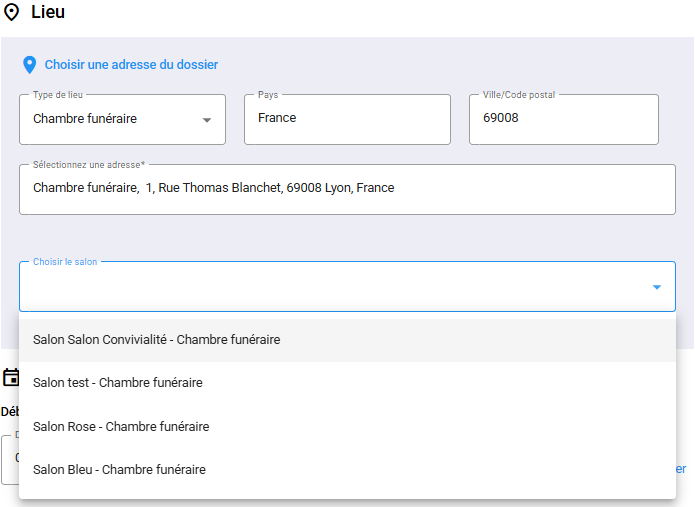This screenshot has height=507, width=695.
Task: Click the blue map pin icon
Action: point(29,65)
